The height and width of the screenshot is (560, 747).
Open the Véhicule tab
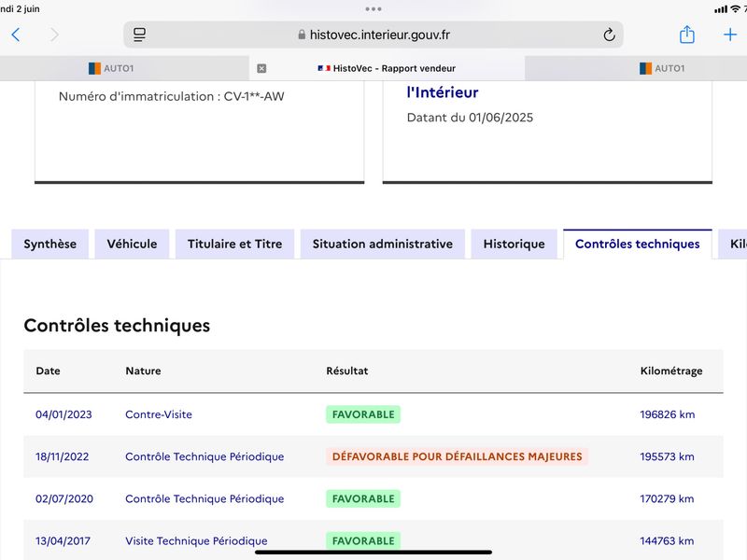[132, 244]
